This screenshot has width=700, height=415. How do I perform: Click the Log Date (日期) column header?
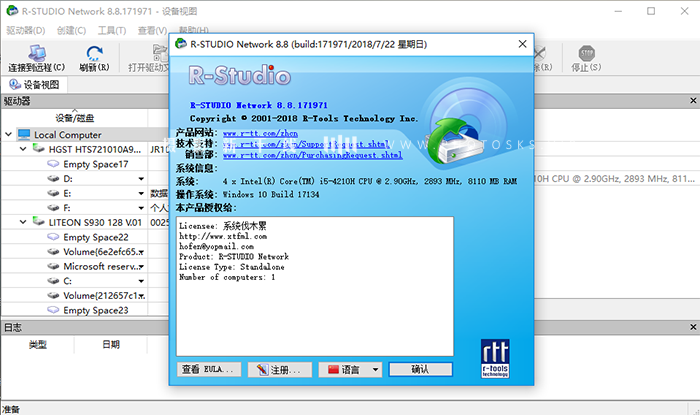coord(111,344)
